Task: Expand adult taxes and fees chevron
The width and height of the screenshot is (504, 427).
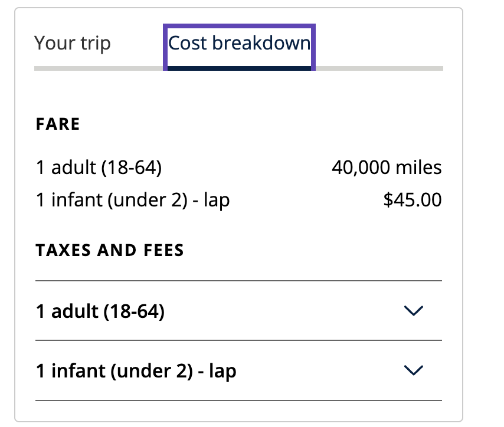Action: [413, 311]
